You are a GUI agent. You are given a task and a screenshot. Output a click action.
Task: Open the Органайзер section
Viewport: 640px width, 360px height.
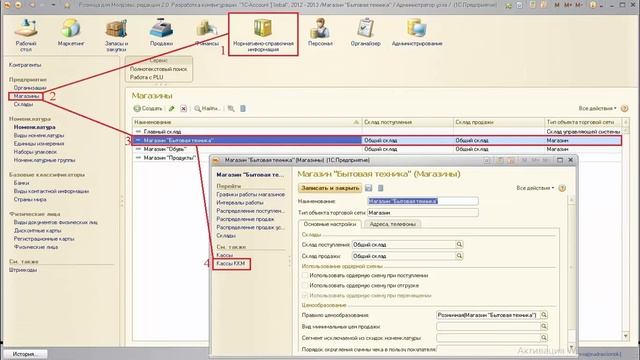(x=365, y=33)
